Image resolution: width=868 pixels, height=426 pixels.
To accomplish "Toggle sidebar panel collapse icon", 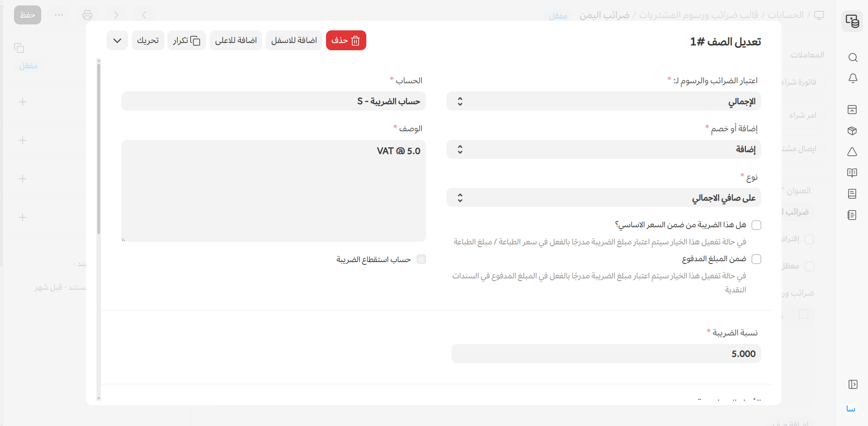I will point(853,384).
